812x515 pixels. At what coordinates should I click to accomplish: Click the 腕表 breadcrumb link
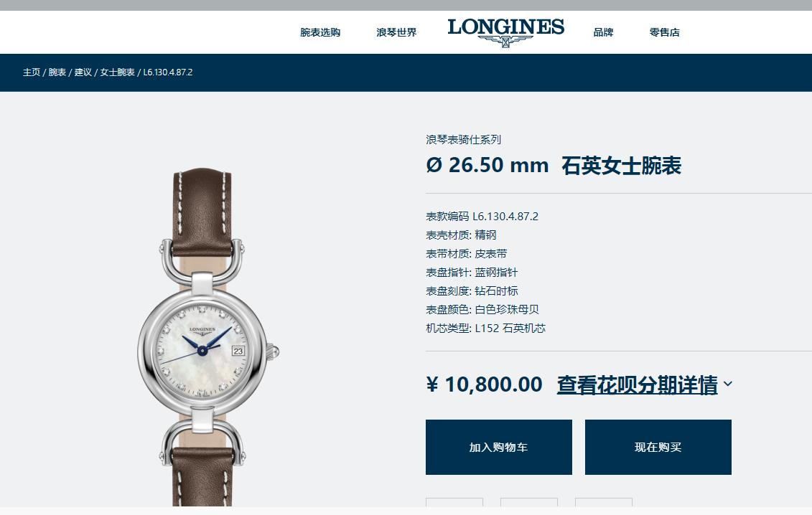[57, 72]
